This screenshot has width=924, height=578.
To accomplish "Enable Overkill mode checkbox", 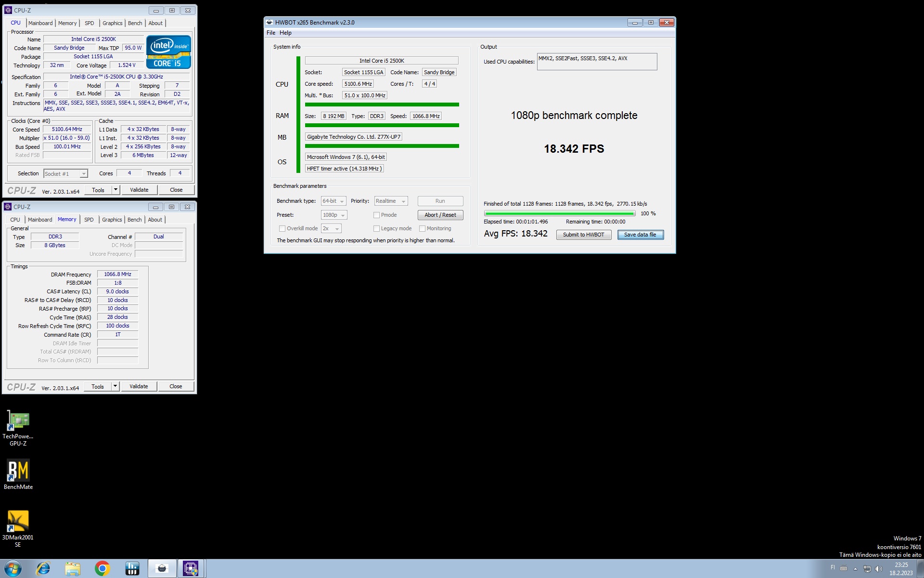I will pos(282,228).
